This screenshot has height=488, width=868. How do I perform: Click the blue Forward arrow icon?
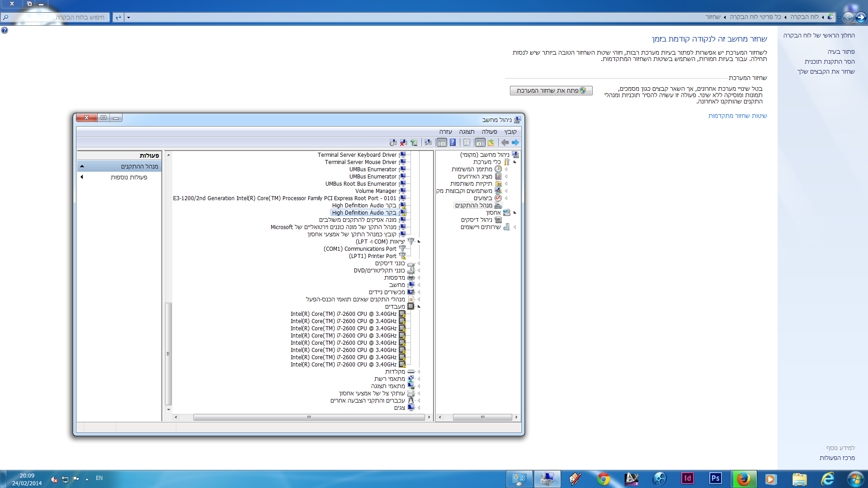click(x=515, y=143)
